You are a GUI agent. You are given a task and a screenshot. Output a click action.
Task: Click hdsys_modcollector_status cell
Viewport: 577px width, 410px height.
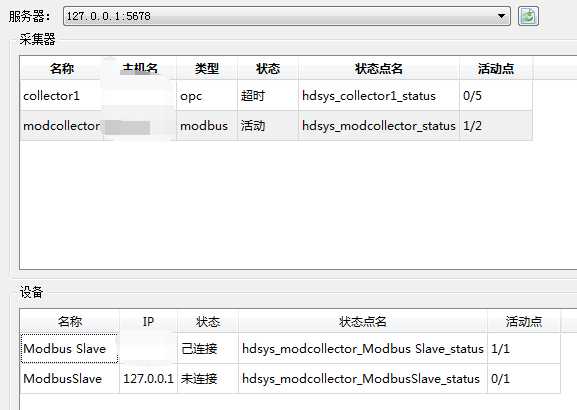[x=379, y=126]
